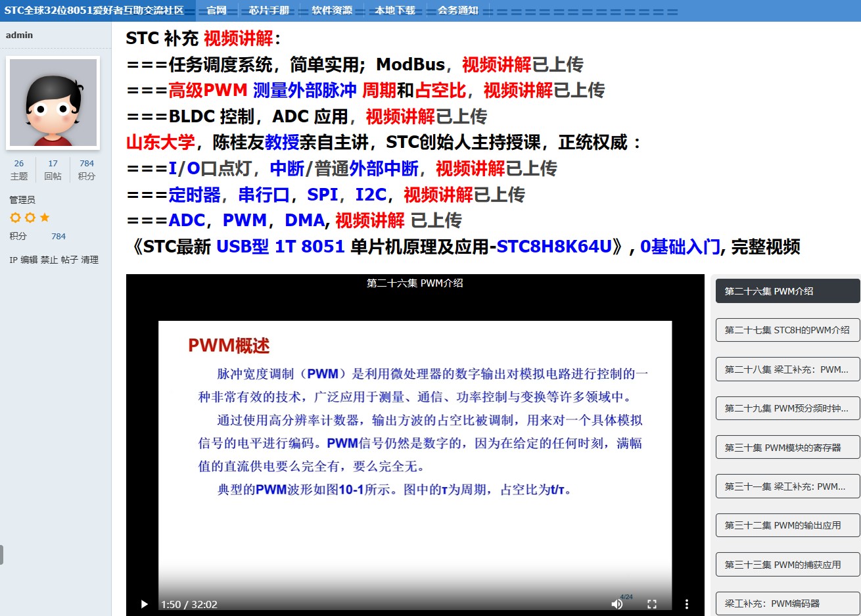
Task: Select episode 梁工补充: PWM编码器
Action: pos(787,604)
